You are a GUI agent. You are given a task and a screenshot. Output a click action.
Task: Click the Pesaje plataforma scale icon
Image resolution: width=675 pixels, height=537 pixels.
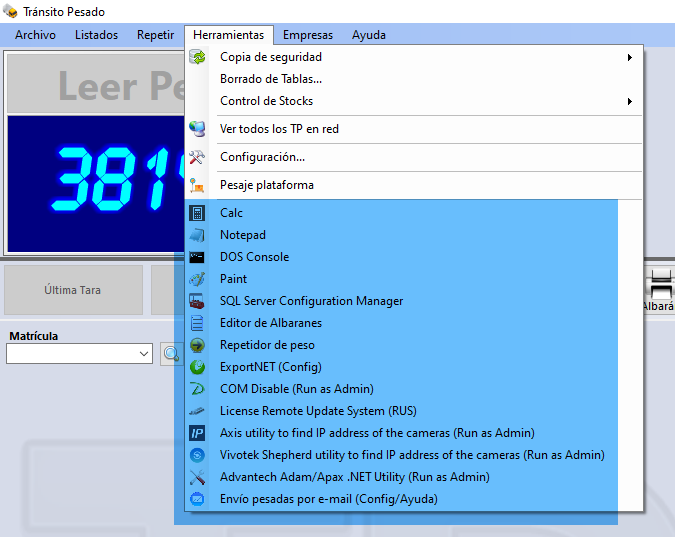[x=197, y=185]
